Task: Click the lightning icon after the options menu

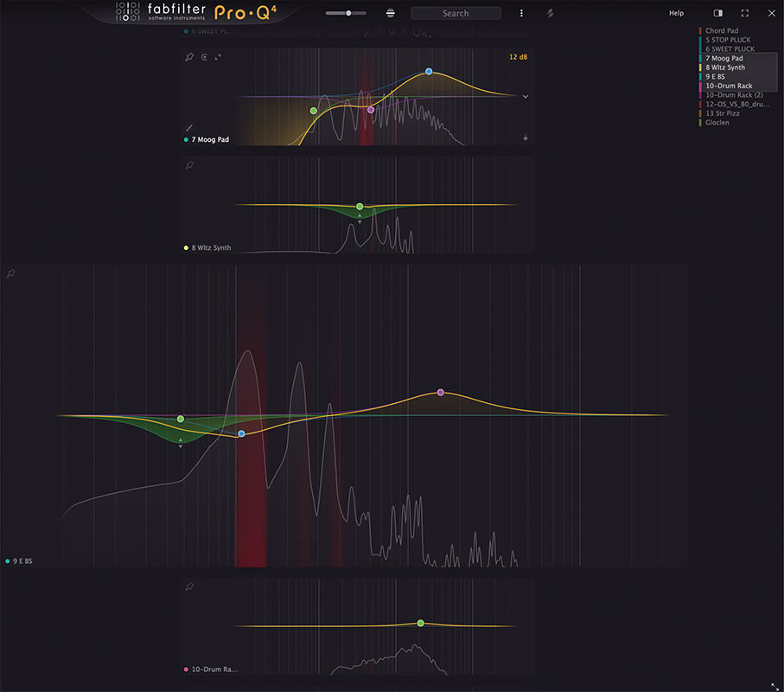Action: [x=550, y=14]
